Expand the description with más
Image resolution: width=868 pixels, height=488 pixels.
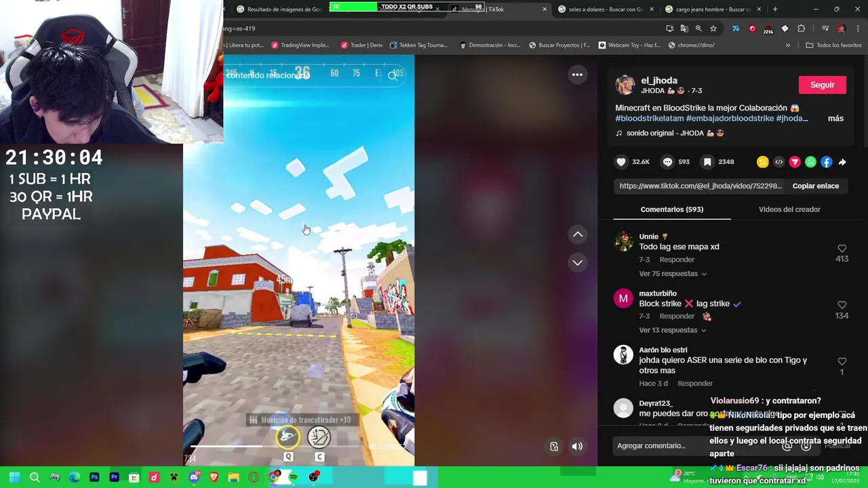click(x=835, y=119)
